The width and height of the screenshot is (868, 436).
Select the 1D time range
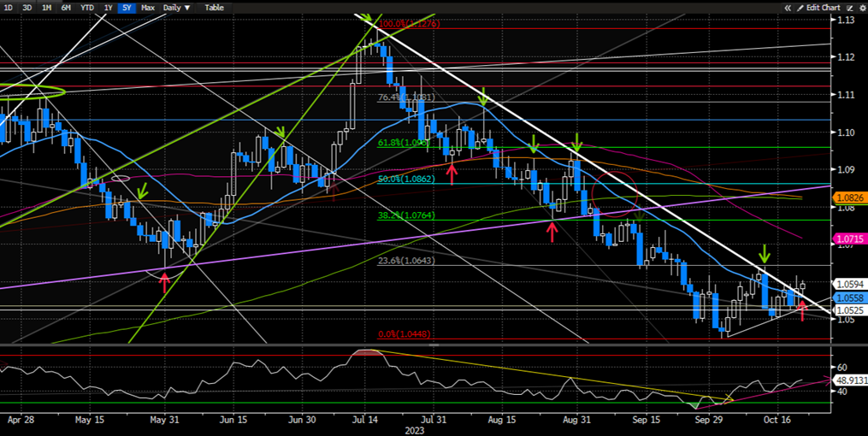[9, 8]
